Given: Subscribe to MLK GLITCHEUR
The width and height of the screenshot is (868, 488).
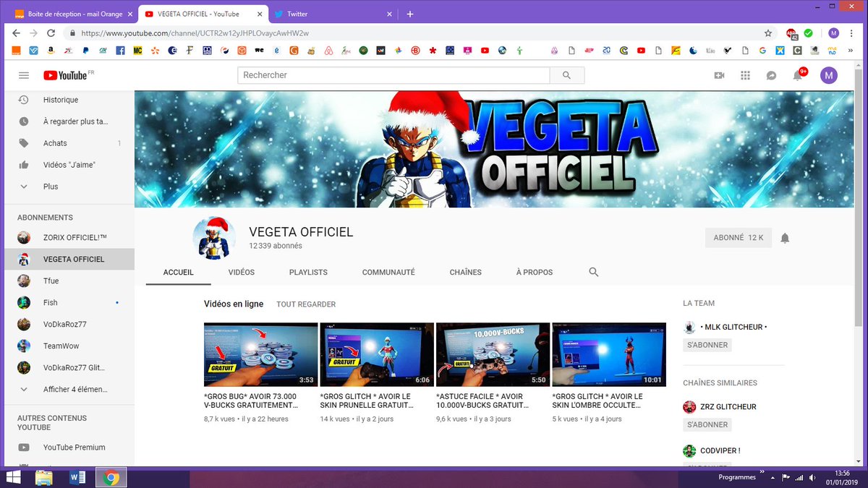Looking at the screenshot, I should pyautogui.click(x=707, y=345).
